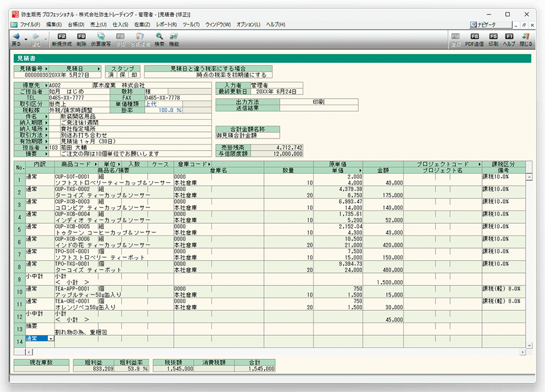Open the 得意先 customer lookup button

coord(31,85)
